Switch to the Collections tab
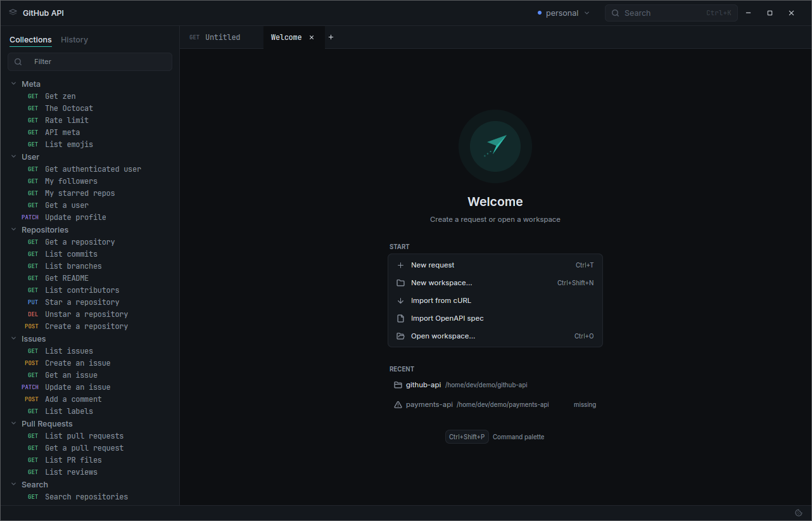This screenshot has width=812, height=521. tap(30, 40)
